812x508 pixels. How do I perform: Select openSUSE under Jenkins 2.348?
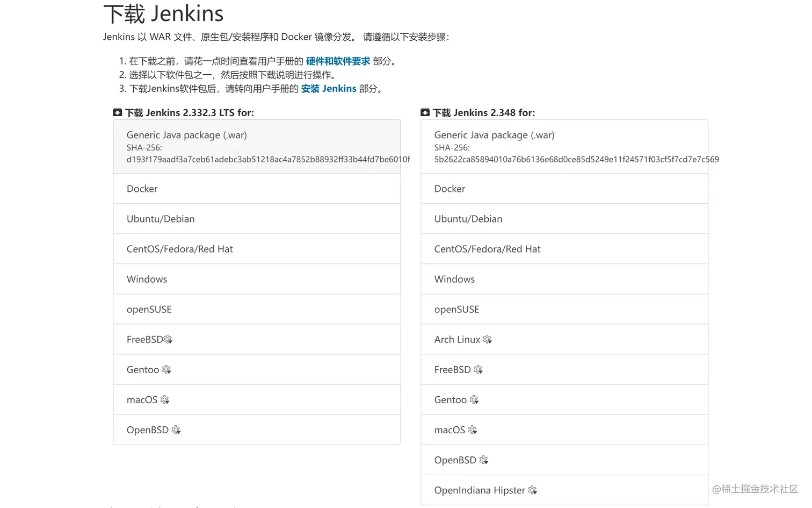[564, 309]
